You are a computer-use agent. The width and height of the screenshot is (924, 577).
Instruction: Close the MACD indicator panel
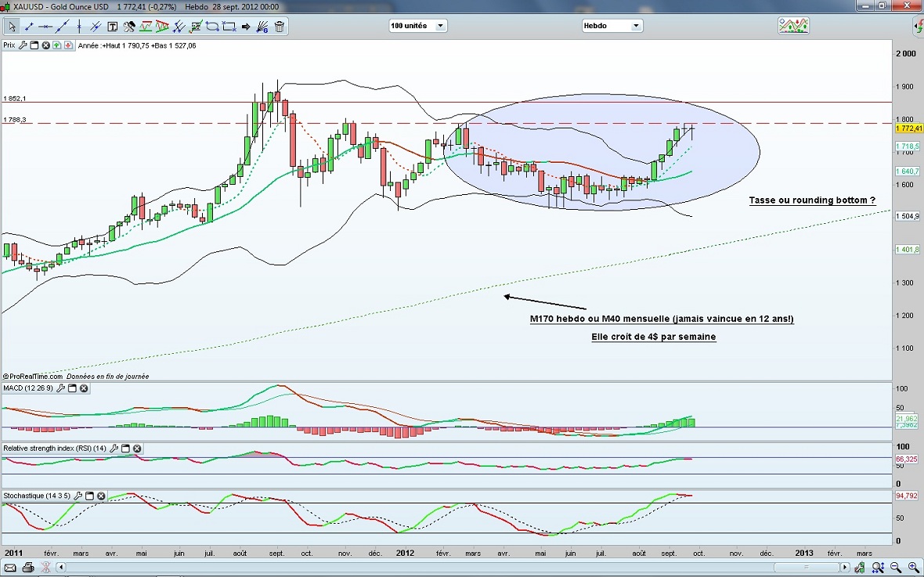[84, 388]
